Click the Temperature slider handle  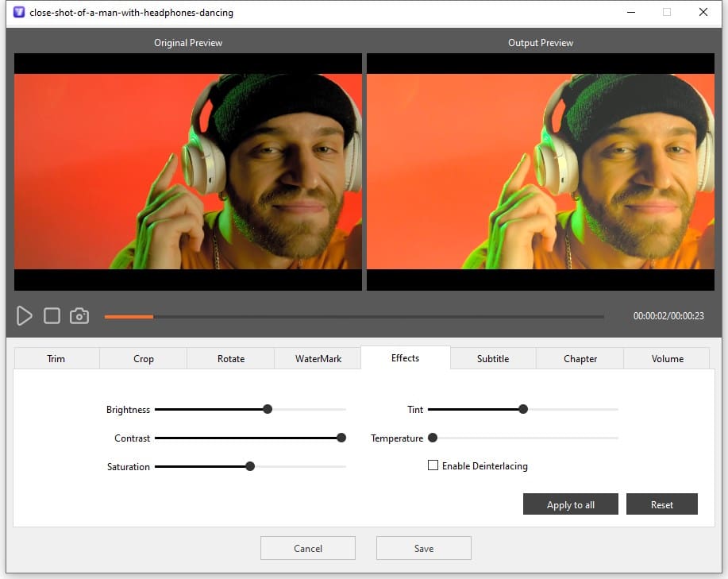(x=433, y=438)
